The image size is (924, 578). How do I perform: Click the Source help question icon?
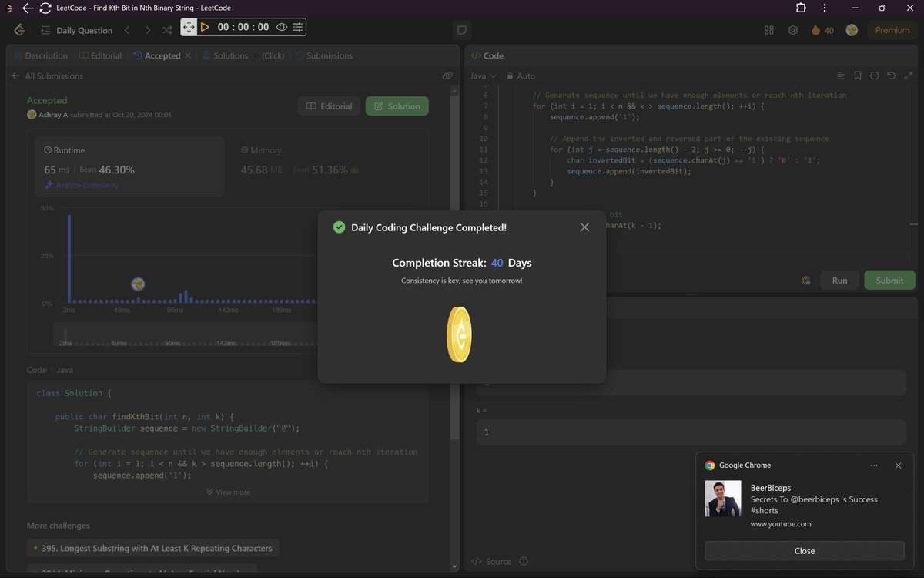[524, 561]
